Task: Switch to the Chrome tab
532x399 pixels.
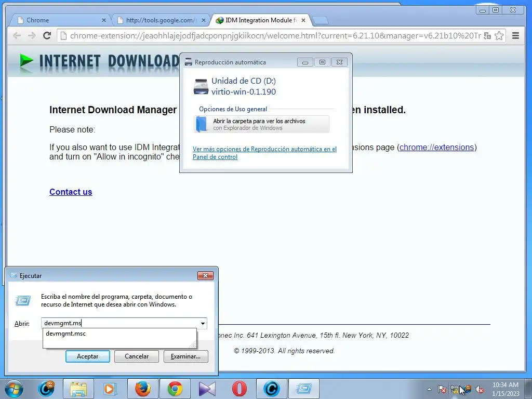Action: tap(61, 20)
